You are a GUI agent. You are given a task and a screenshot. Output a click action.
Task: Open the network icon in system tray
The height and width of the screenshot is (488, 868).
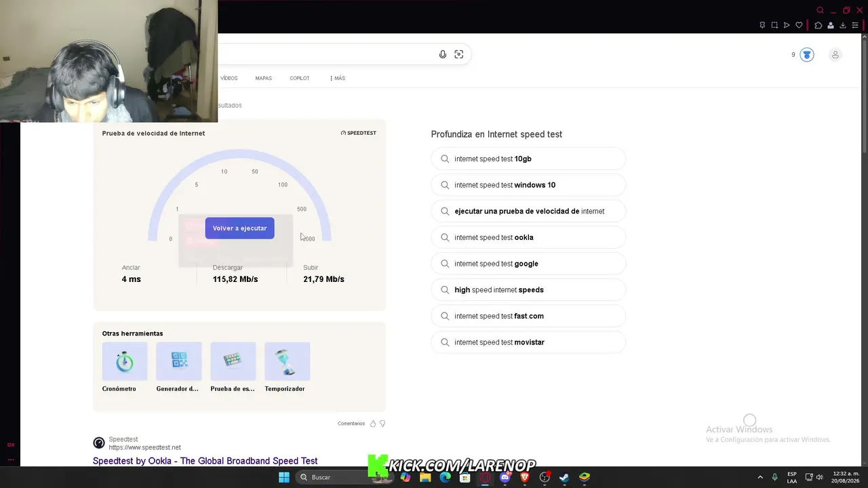point(809,477)
